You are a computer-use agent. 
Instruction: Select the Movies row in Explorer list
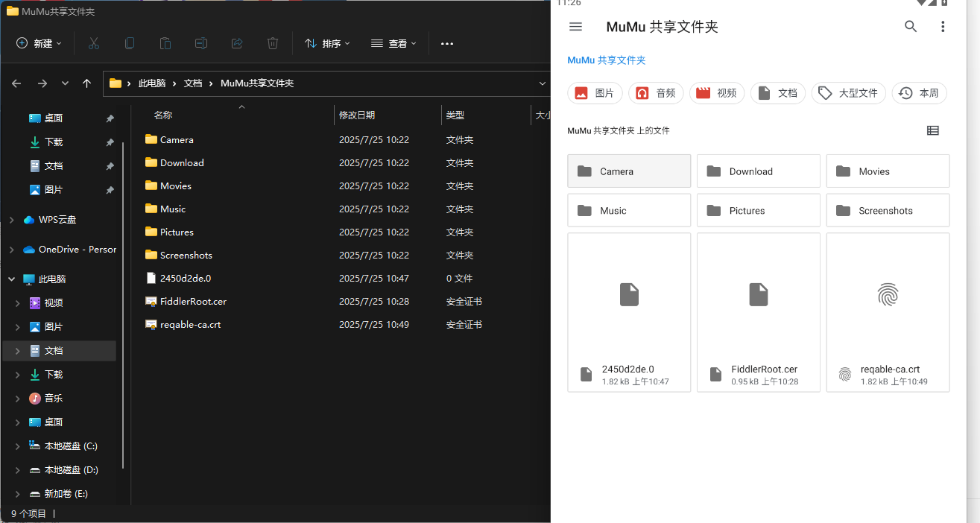(x=343, y=186)
